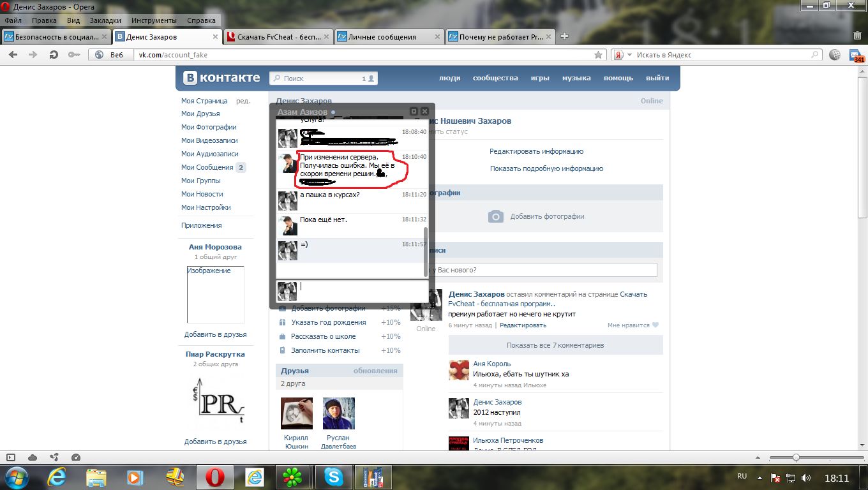868x490 pixels.
Task: Click the tray volume speaker icon
Action: pyautogui.click(x=807, y=477)
